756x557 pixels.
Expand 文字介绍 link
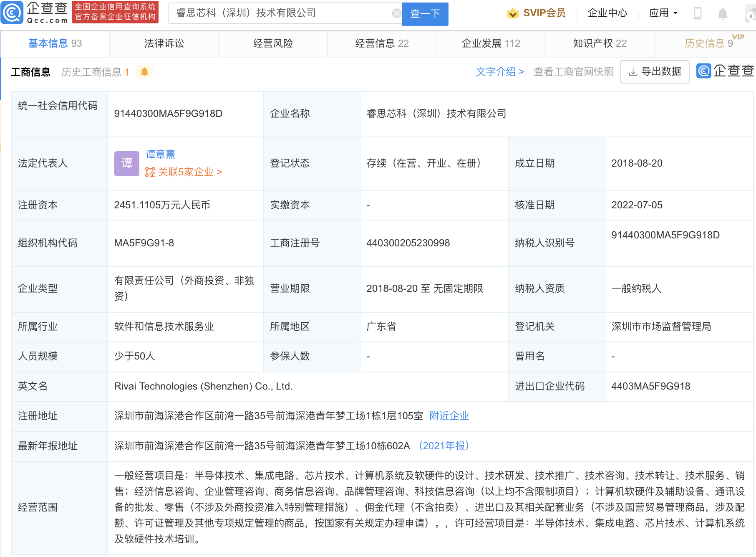tap(500, 72)
